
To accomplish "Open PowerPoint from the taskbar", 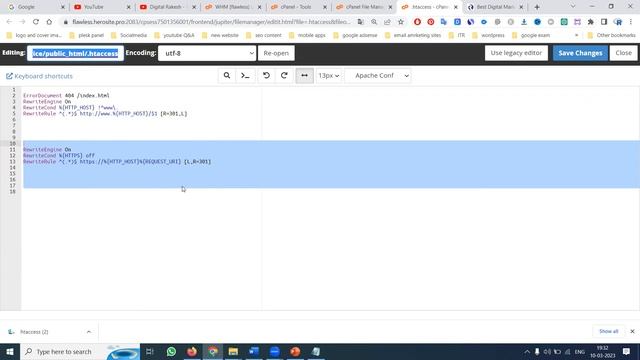I will pos(295,351).
